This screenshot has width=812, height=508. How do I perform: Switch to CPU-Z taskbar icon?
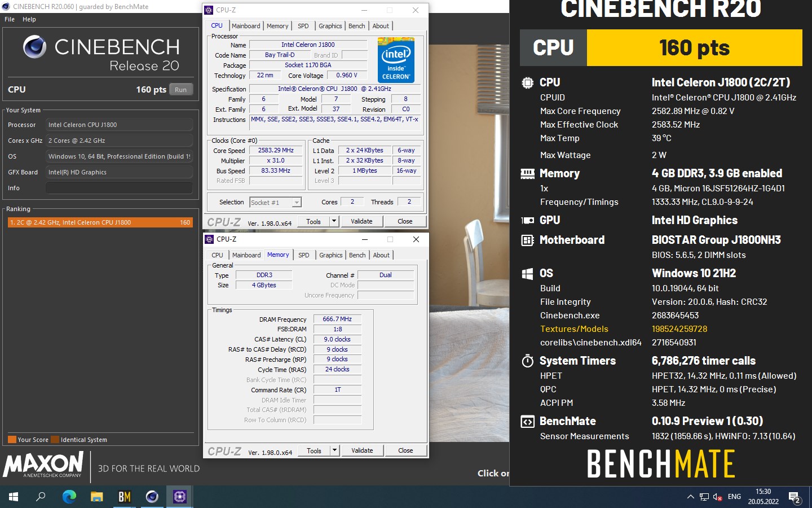180,497
